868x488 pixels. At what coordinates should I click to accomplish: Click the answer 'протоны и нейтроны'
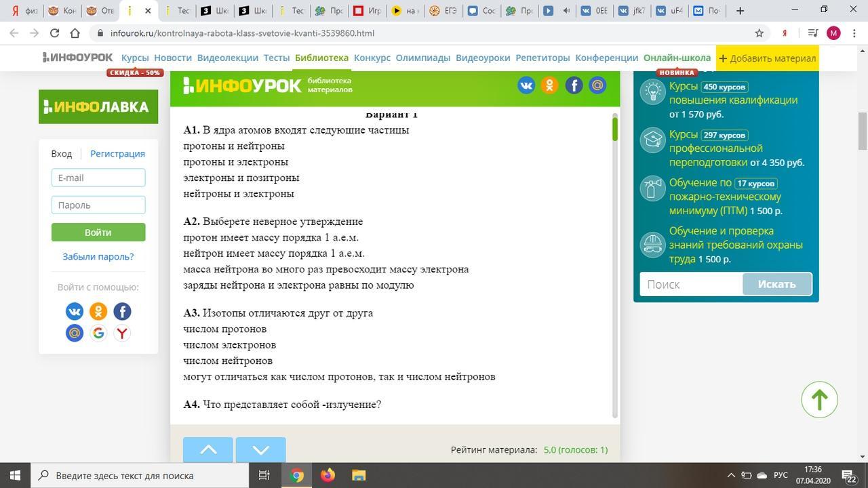tap(234, 146)
